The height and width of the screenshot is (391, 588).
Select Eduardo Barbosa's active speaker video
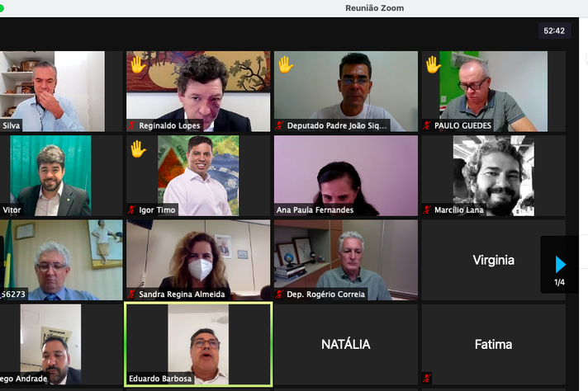coord(198,344)
